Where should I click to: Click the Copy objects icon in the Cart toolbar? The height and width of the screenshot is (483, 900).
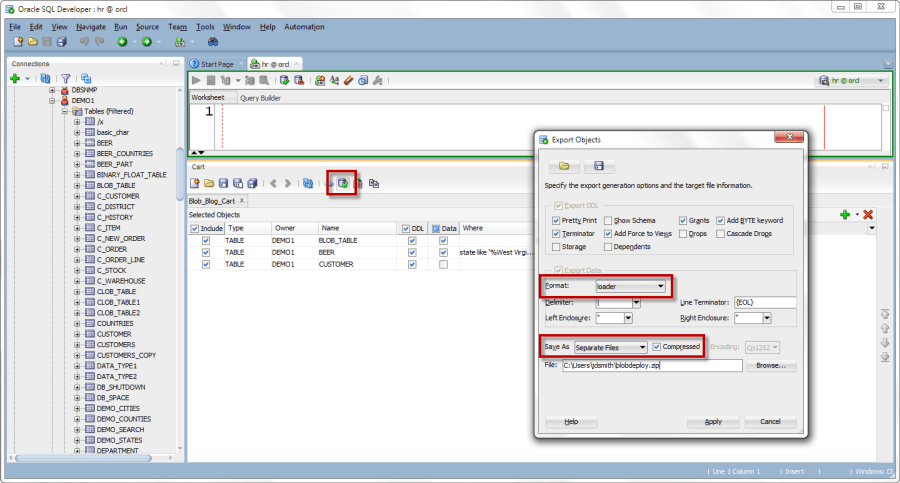374,183
